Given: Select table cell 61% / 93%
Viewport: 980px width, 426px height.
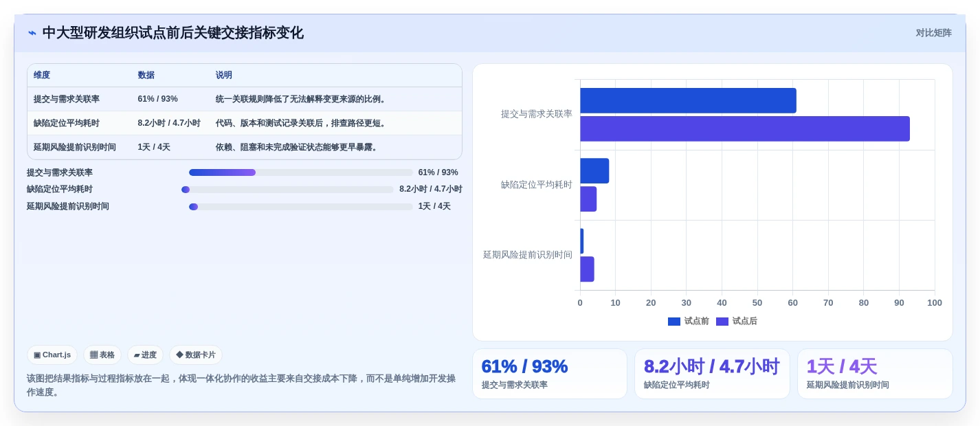Looking at the screenshot, I should 157,99.
